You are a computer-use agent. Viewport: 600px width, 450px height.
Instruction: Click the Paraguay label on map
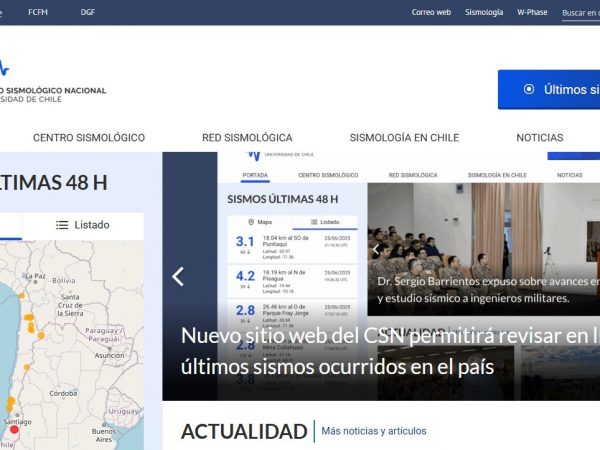click(103, 334)
